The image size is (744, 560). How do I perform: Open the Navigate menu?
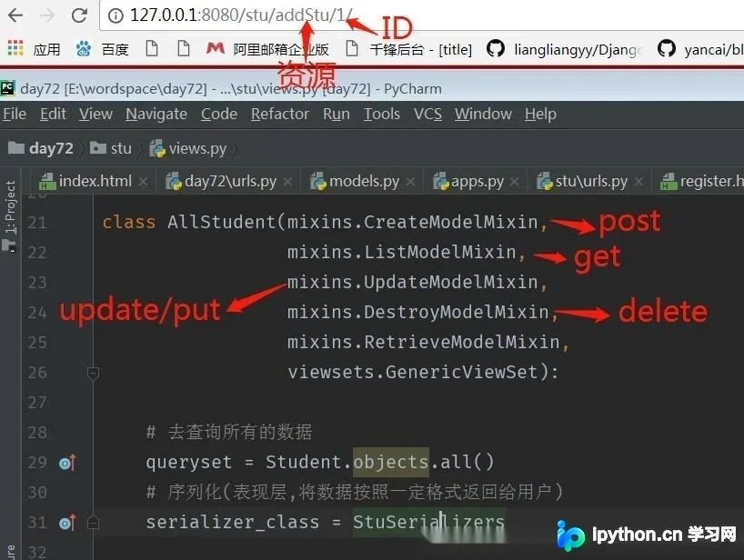(156, 114)
